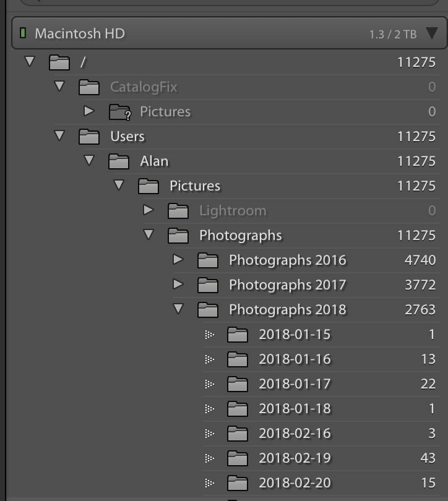448x501 pixels.
Task: Collapse the Users folder
Action: click(x=59, y=135)
